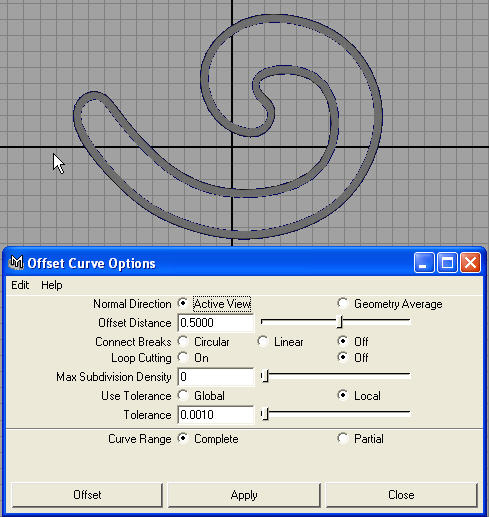
Task: Minimize the Offset Curve Options window
Action: 424,263
